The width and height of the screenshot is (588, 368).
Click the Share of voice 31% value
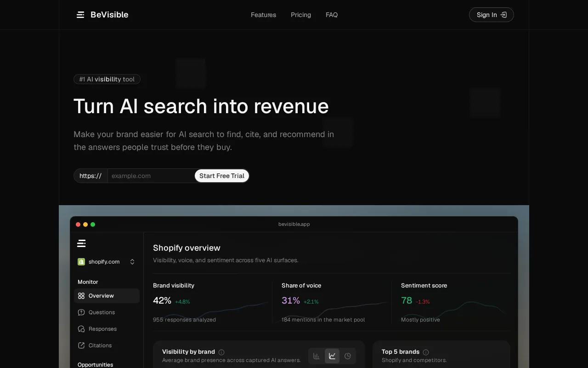click(x=291, y=301)
